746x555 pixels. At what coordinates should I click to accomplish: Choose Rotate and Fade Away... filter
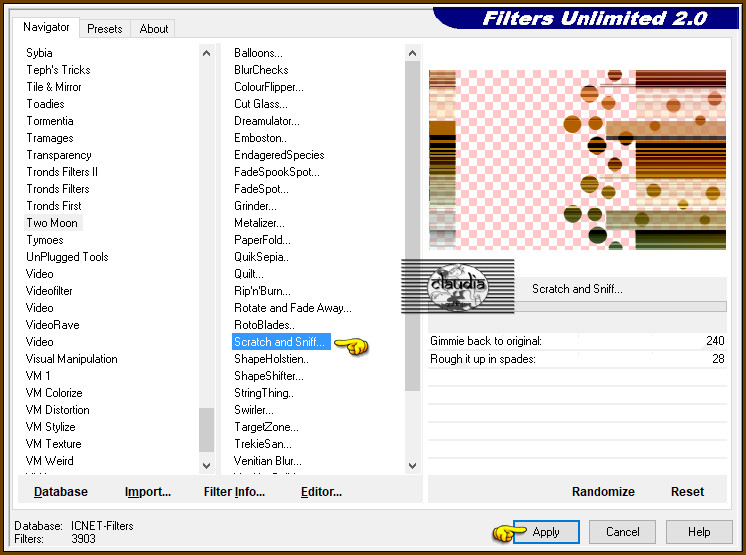293,308
